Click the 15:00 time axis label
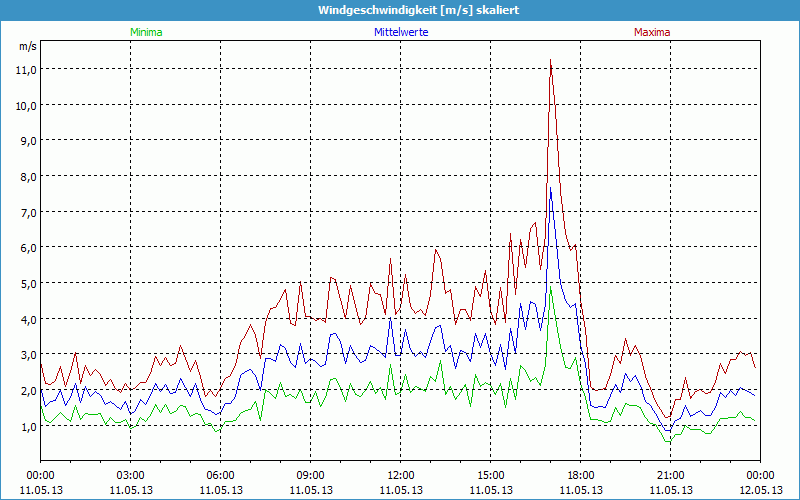 (491, 475)
